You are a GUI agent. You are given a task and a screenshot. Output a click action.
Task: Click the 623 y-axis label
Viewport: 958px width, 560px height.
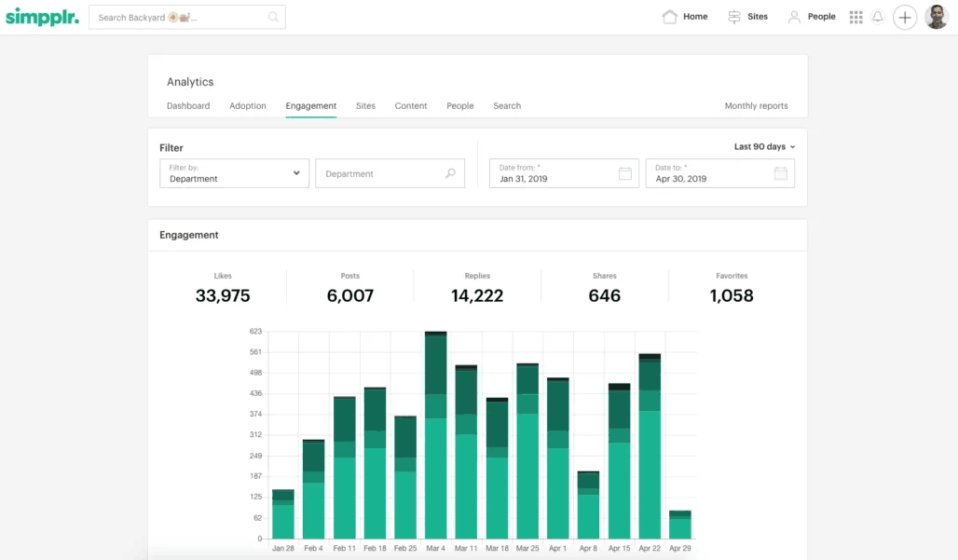pyautogui.click(x=255, y=331)
